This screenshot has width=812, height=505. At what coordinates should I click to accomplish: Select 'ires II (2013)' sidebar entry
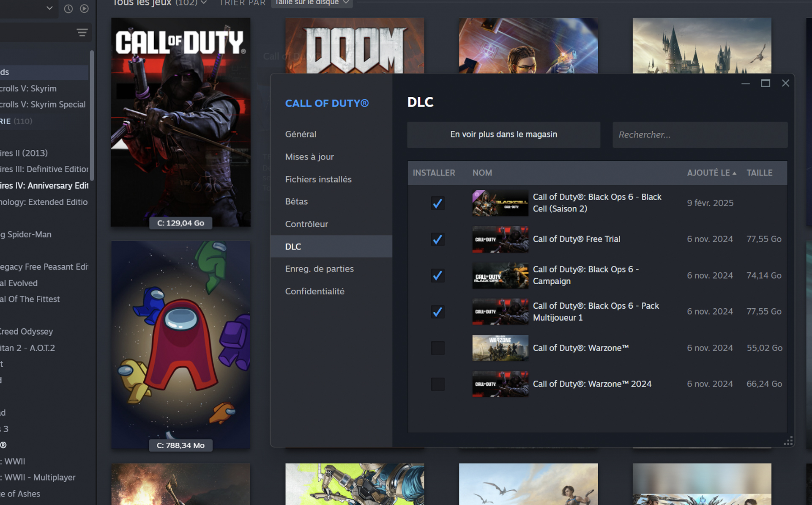(x=44, y=153)
